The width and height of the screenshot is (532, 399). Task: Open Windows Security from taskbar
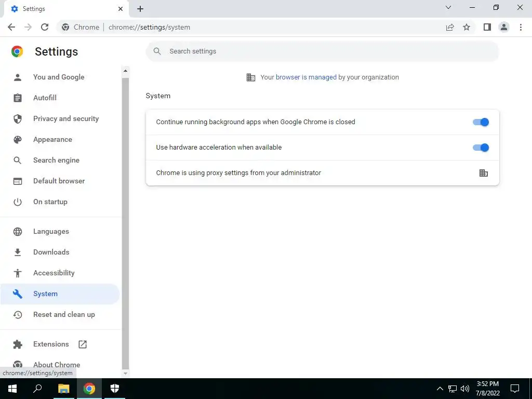click(x=115, y=389)
